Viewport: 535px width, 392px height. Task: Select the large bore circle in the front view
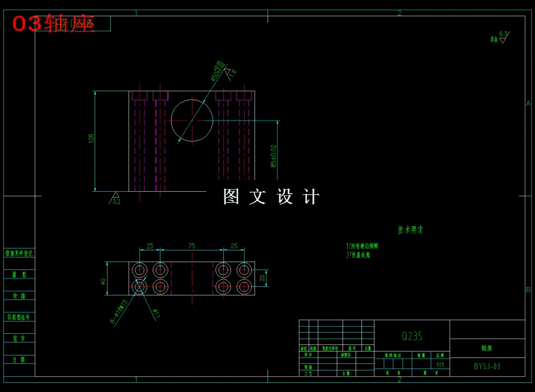click(x=192, y=120)
